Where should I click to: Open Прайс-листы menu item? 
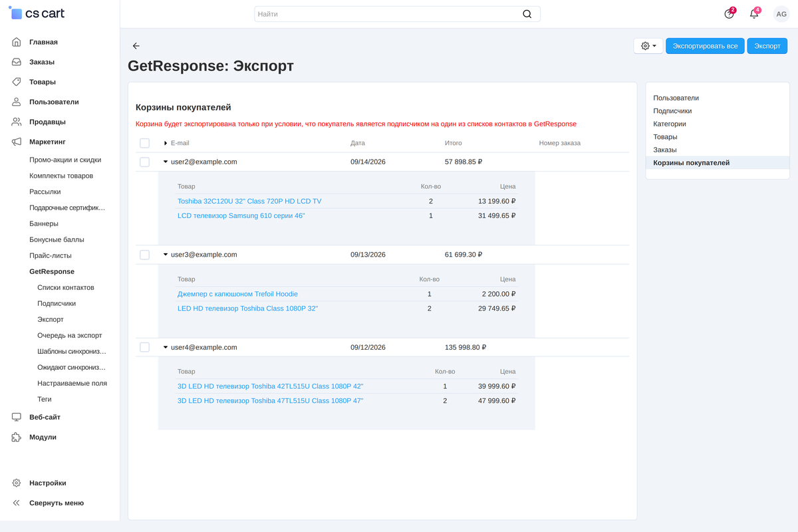pyautogui.click(x=51, y=255)
